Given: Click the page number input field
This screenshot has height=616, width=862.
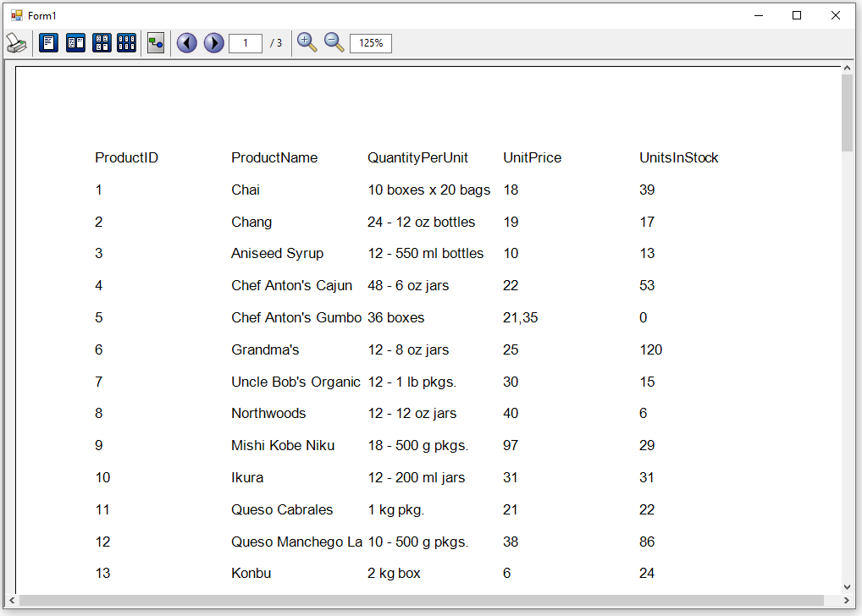Looking at the screenshot, I should point(245,43).
